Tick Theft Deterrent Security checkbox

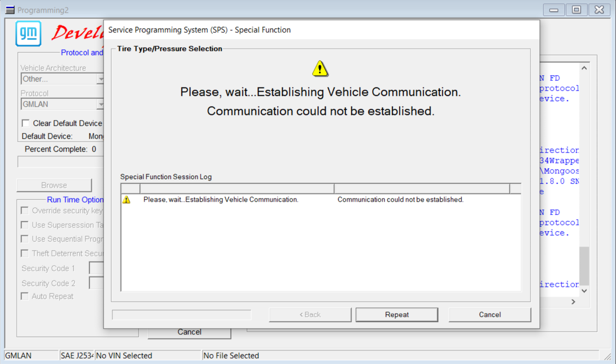point(25,253)
